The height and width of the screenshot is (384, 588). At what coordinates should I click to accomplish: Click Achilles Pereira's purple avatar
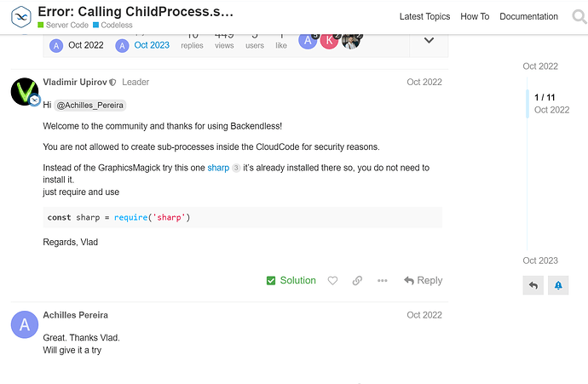(x=25, y=324)
